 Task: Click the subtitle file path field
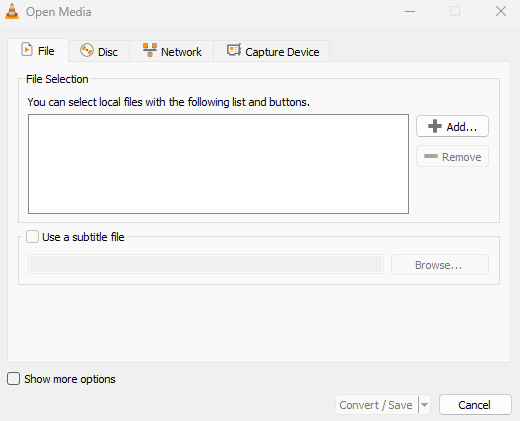pyautogui.click(x=206, y=265)
